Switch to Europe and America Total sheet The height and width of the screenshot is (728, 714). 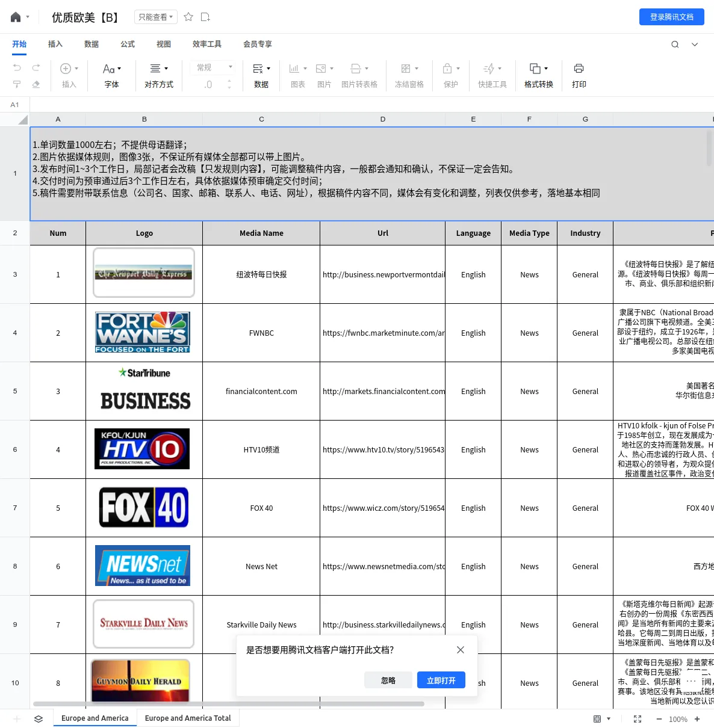point(188,718)
